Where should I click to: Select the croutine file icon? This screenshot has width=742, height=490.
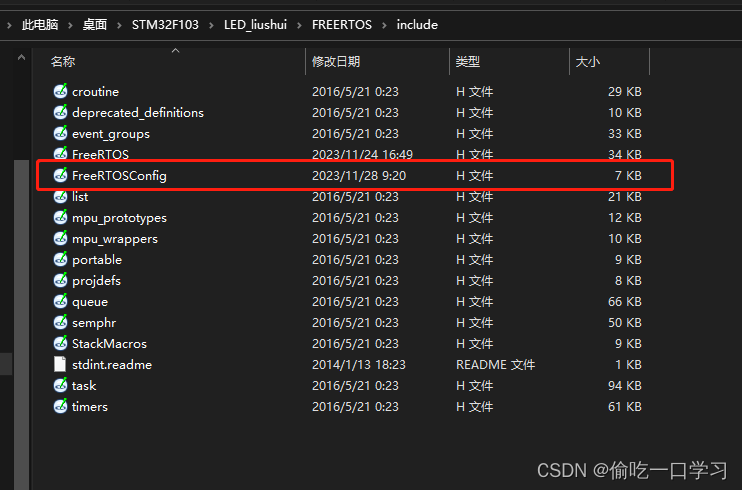pyautogui.click(x=60, y=91)
